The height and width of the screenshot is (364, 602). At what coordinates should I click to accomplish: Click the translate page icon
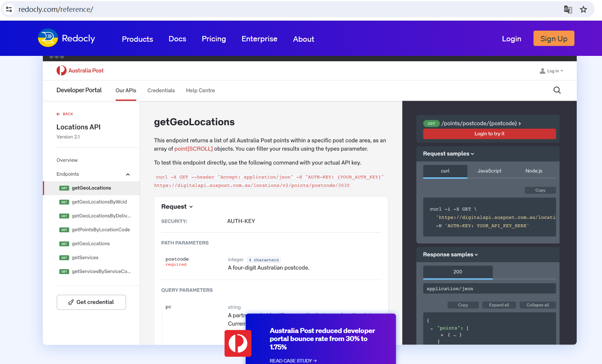tap(568, 10)
